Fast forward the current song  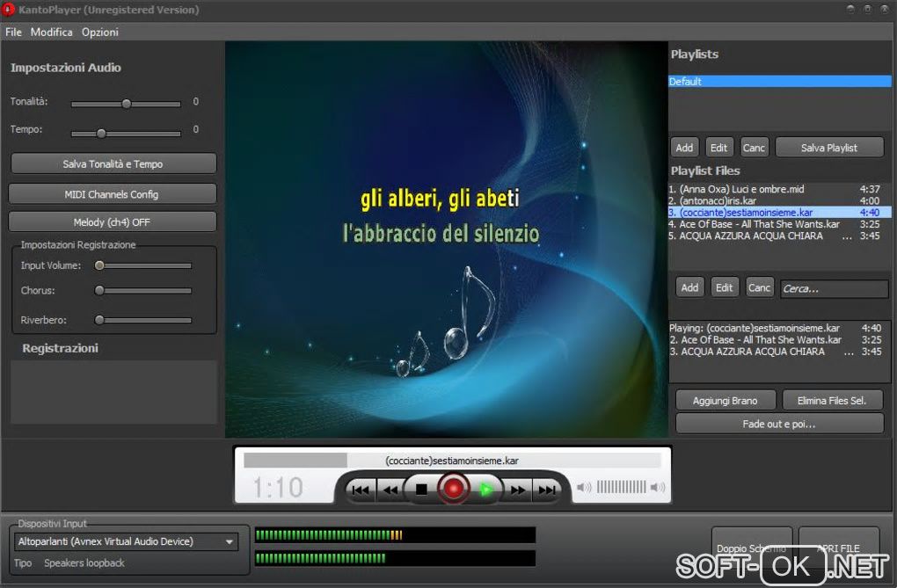[517, 490]
